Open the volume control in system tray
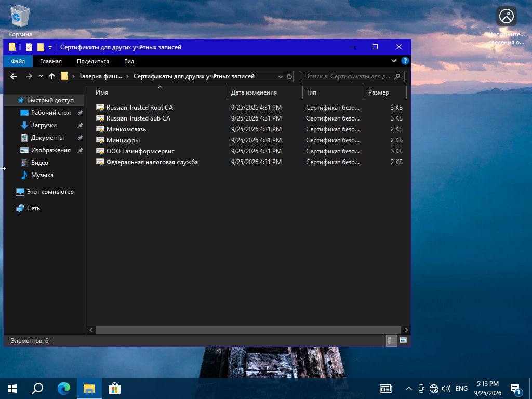The width and height of the screenshot is (532, 399). (x=446, y=389)
